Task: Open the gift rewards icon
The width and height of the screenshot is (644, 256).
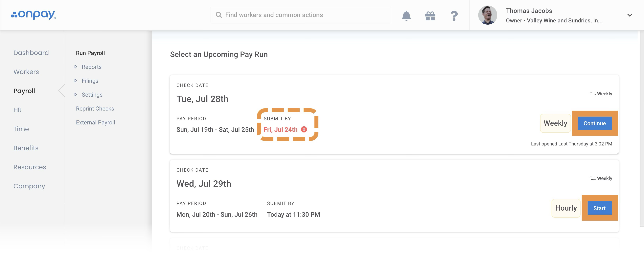Action: [430, 16]
